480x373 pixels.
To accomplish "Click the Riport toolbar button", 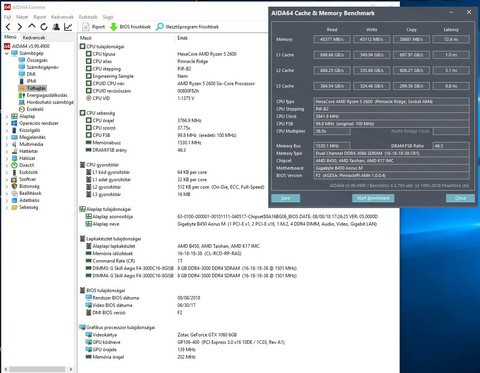I will 94,27.
